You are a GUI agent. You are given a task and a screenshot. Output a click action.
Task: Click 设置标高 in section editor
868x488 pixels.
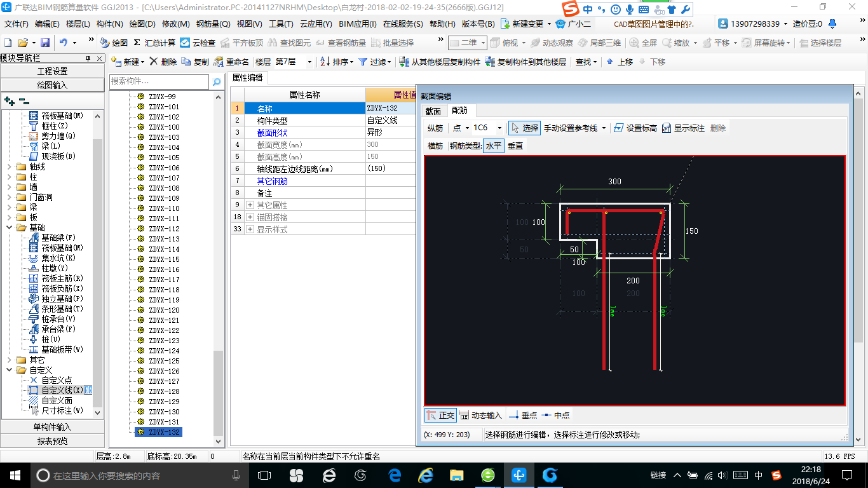click(x=636, y=128)
